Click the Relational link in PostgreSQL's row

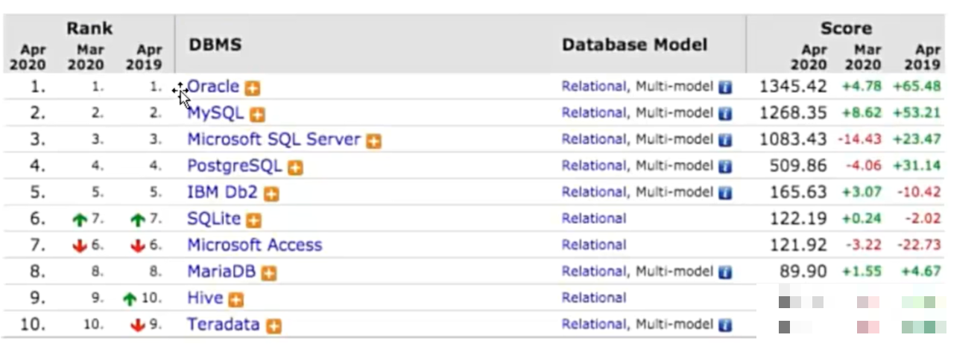[594, 165]
